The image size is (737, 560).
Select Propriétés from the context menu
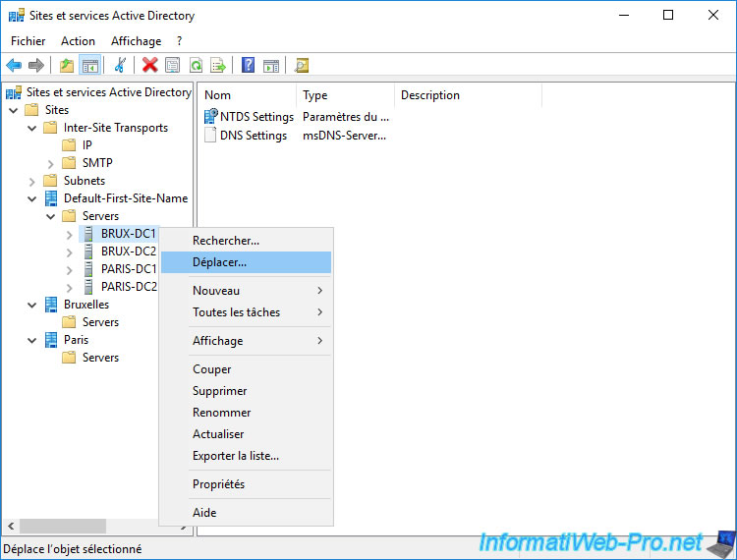click(218, 484)
